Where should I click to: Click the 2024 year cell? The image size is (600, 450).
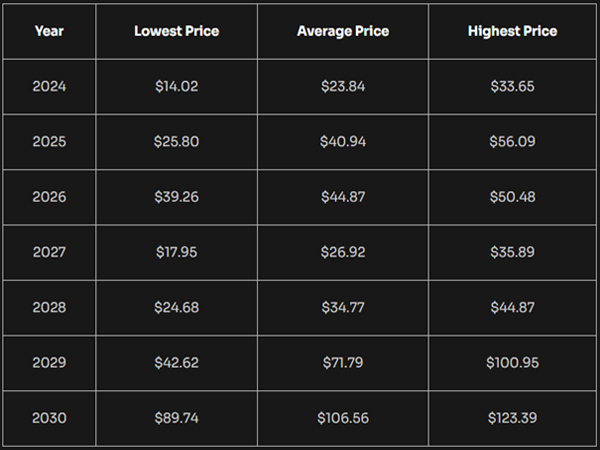point(49,86)
